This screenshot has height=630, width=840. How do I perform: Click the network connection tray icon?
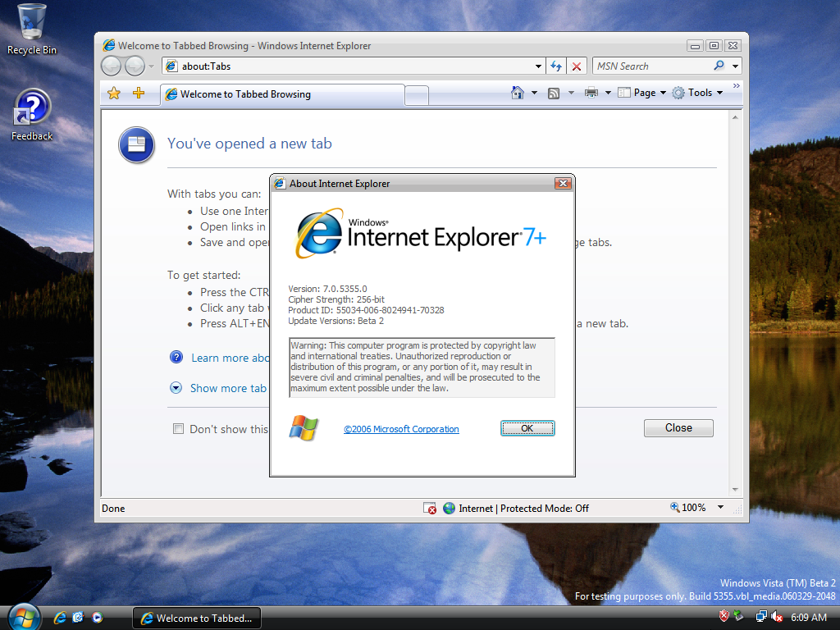click(760, 617)
